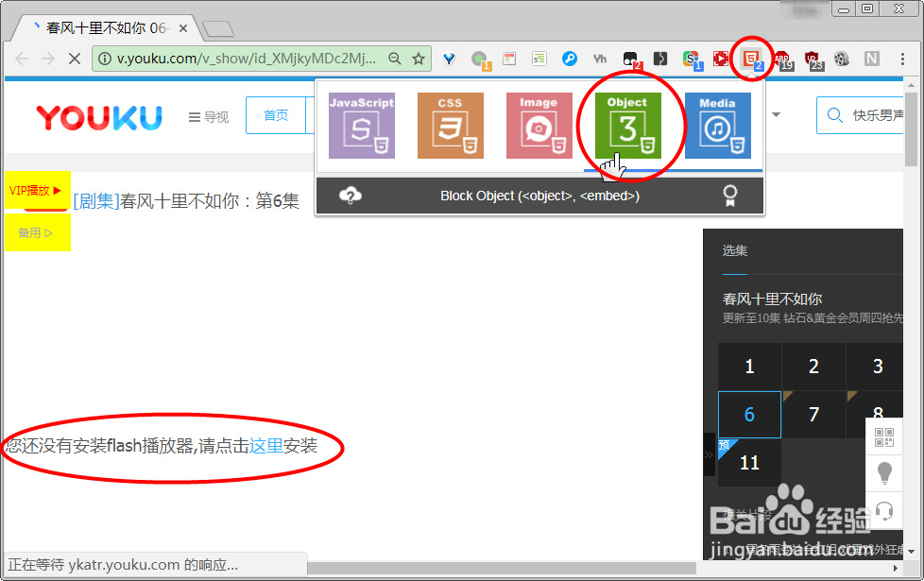
Task: Click the zoom magnifier icon in address bar
Action: (395, 59)
